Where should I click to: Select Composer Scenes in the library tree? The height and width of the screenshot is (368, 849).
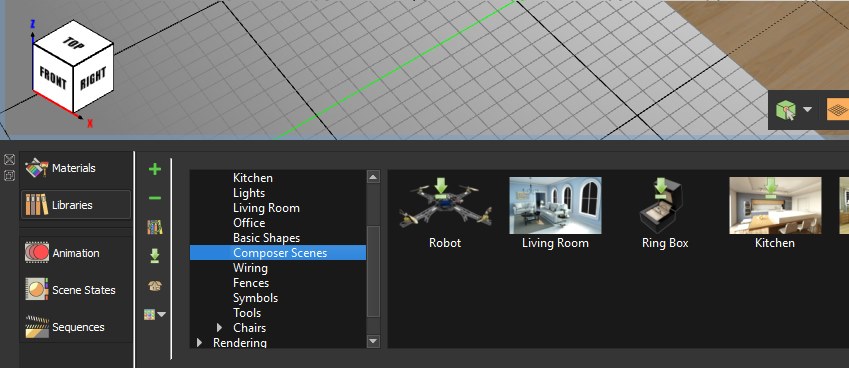[x=278, y=253]
